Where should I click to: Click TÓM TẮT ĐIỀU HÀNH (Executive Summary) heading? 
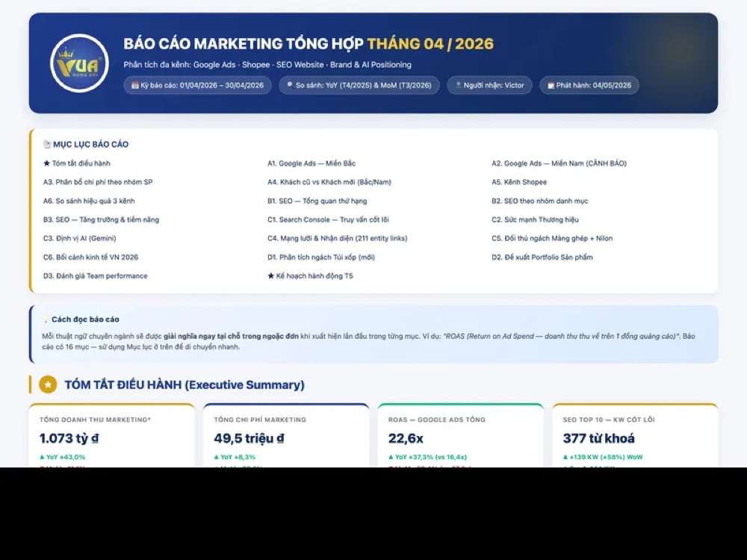pyautogui.click(x=185, y=385)
